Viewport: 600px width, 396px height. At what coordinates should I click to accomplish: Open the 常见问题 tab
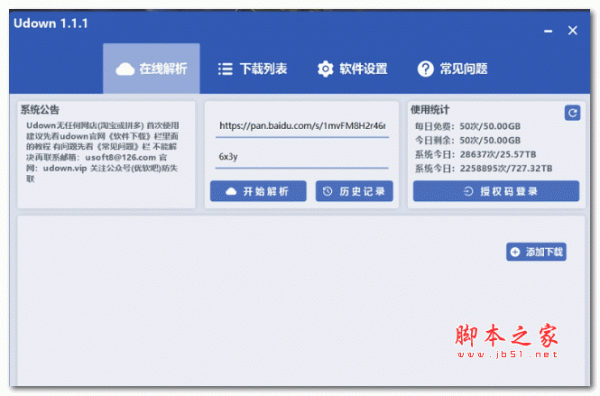pyautogui.click(x=452, y=69)
